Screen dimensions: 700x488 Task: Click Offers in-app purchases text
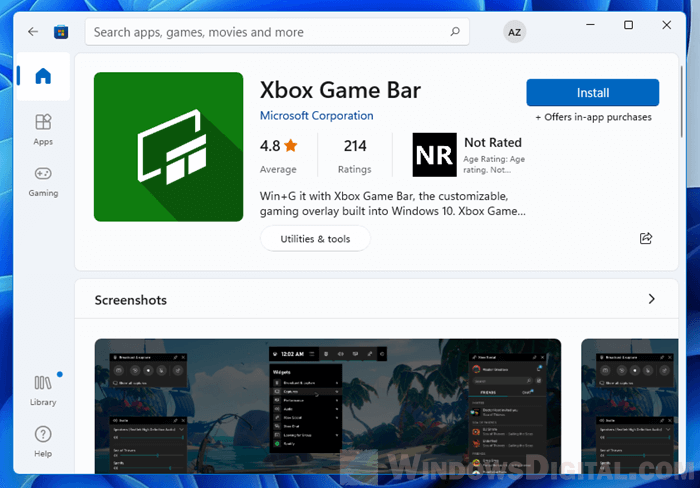click(593, 117)
